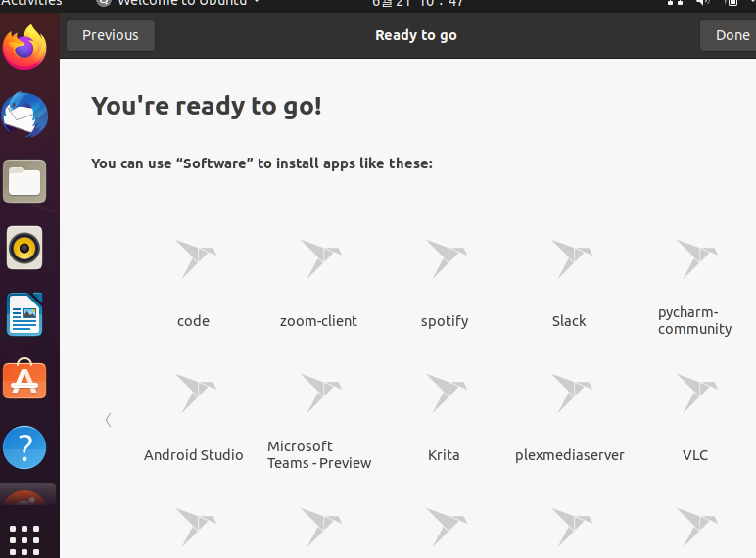Click the VLC app icon

coord(696,393)
